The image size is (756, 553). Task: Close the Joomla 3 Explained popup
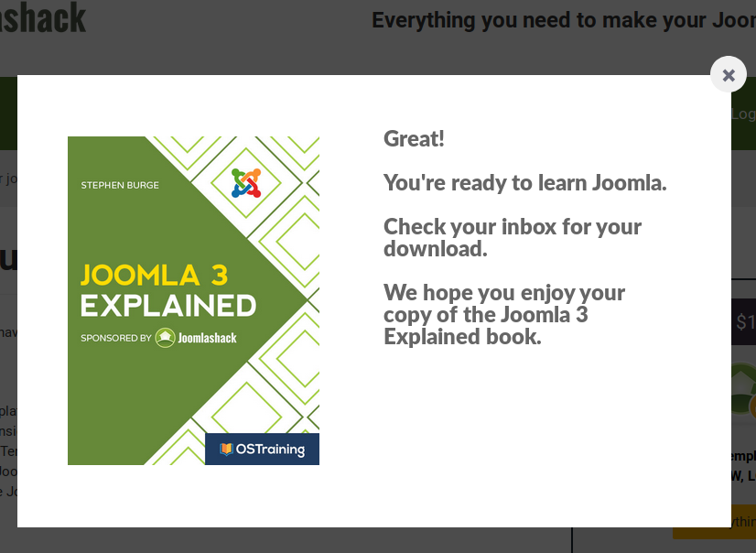(728, 75)
